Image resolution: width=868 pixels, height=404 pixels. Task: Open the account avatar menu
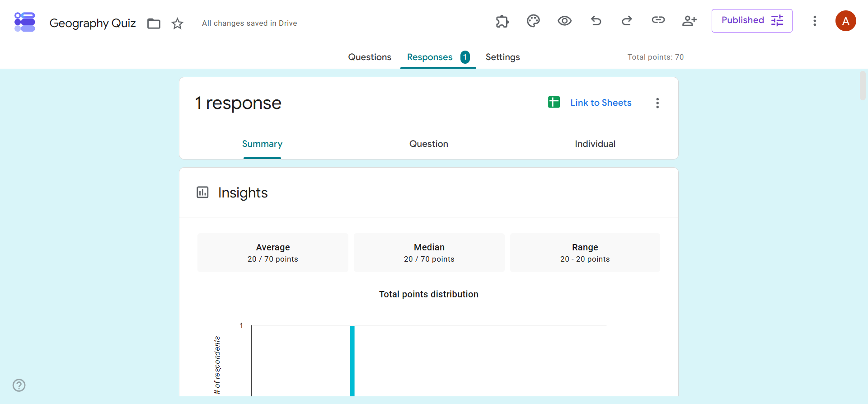click(846, 21)
